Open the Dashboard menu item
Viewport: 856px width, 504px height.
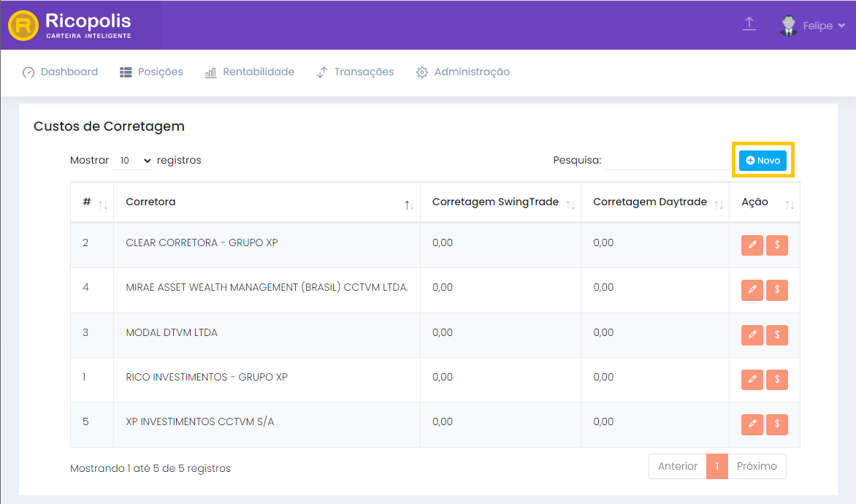tap(60, 72)
